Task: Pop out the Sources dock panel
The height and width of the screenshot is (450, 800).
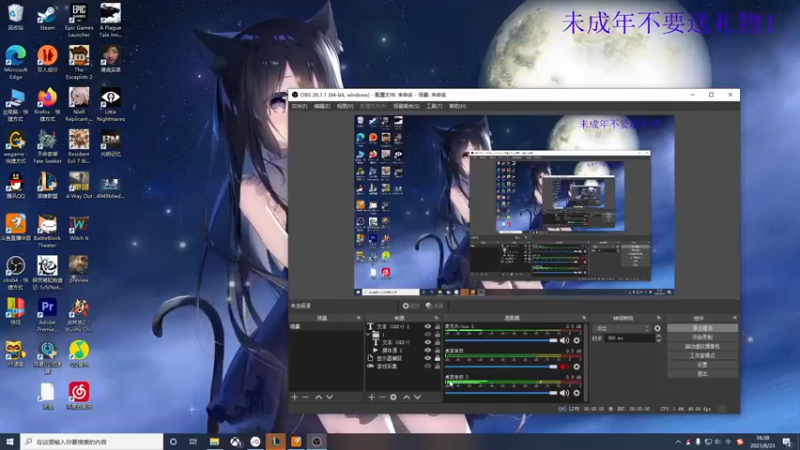Action: coord(436,318)
